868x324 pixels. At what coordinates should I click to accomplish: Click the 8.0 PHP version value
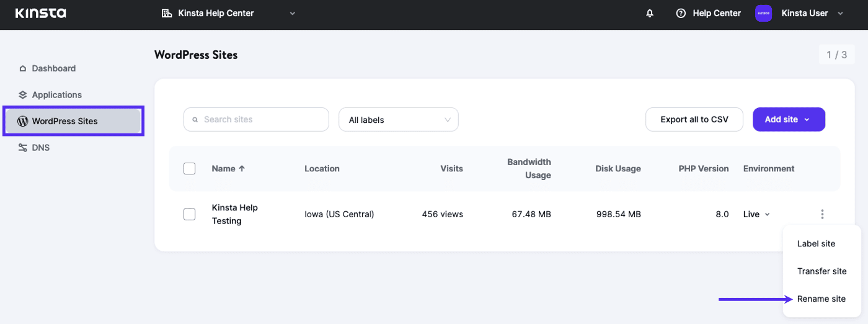coord(722,214)
